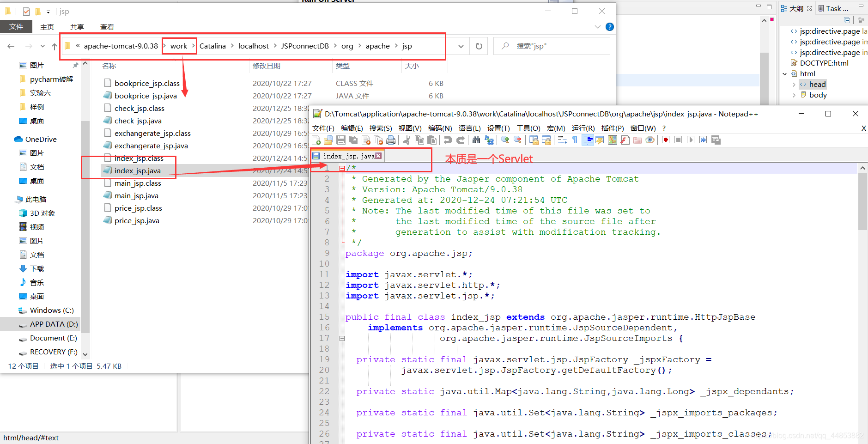Viewport: 868px width, 444px height.
Task: Select file bookprice_jsp.class
Action: click(x=147, y=83)
